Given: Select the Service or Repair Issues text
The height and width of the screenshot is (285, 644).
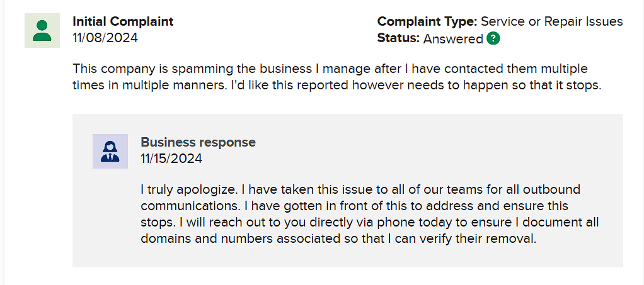Looking at the screenshot, I should [551, 21].
